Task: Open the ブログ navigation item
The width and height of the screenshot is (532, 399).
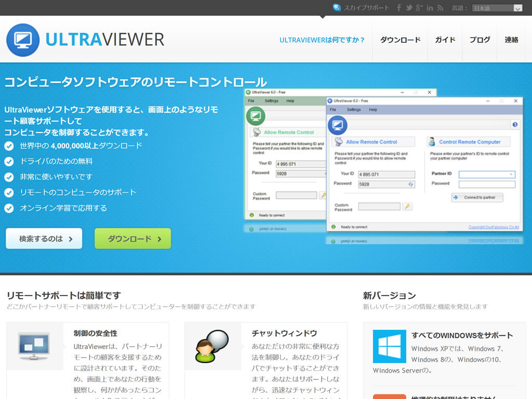Action: click(480, 40)
